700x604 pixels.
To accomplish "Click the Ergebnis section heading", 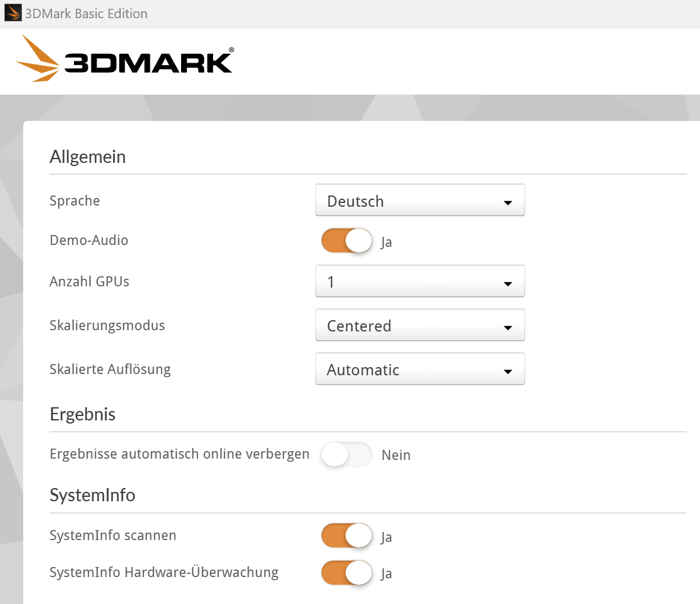I will [x=83, y=415].
